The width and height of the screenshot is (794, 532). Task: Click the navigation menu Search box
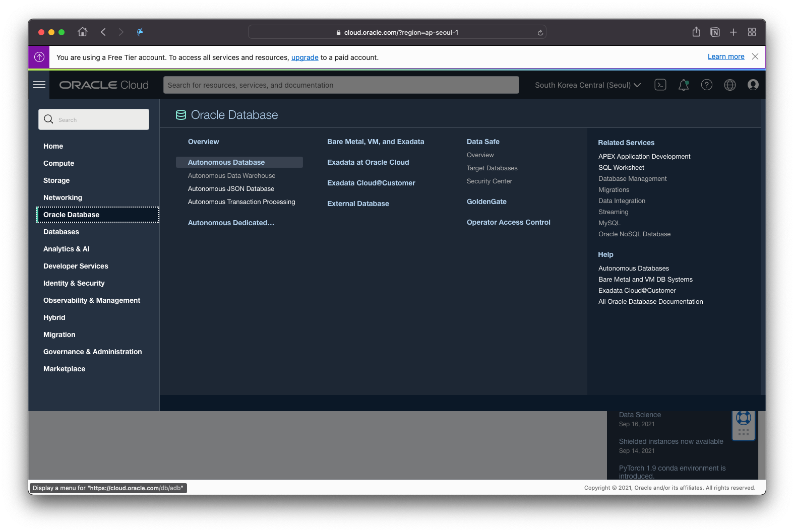tap(94, 119)
